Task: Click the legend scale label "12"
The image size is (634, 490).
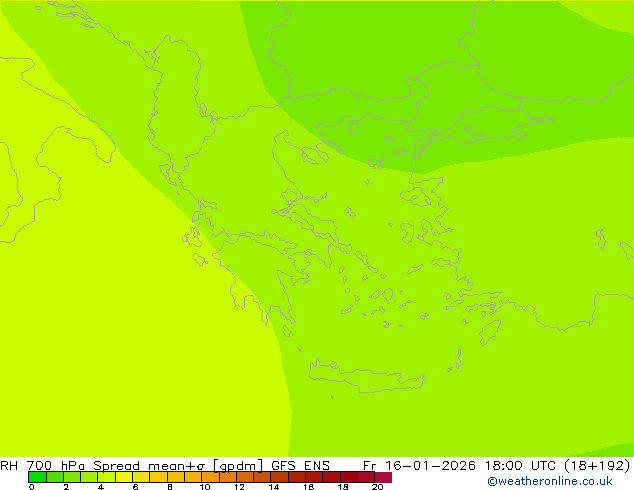Action: click(x=239, y=487)
